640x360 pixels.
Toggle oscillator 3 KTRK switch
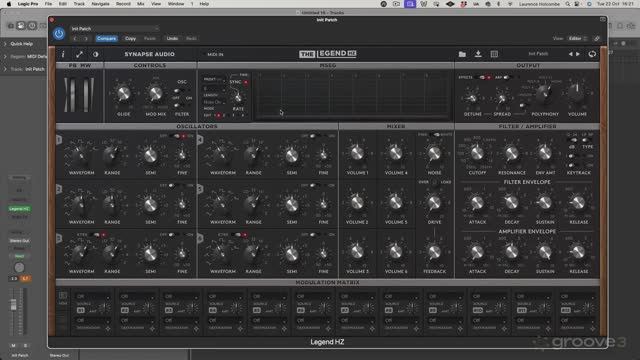click(98, 235)
